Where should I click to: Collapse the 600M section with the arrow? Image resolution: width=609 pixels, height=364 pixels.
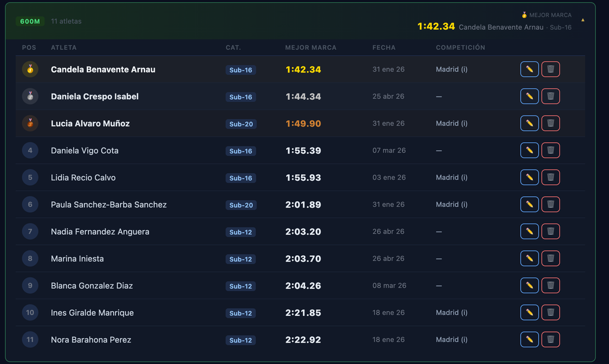583,20
